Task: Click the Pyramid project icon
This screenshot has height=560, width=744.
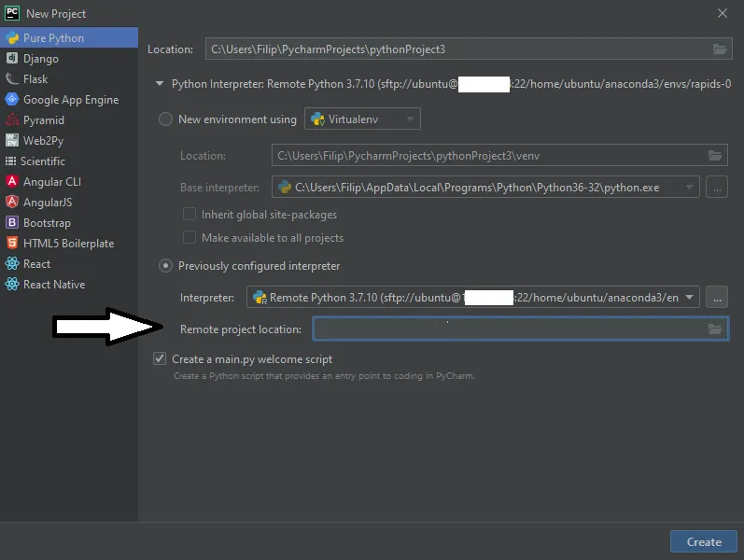Action: [12, 120]
